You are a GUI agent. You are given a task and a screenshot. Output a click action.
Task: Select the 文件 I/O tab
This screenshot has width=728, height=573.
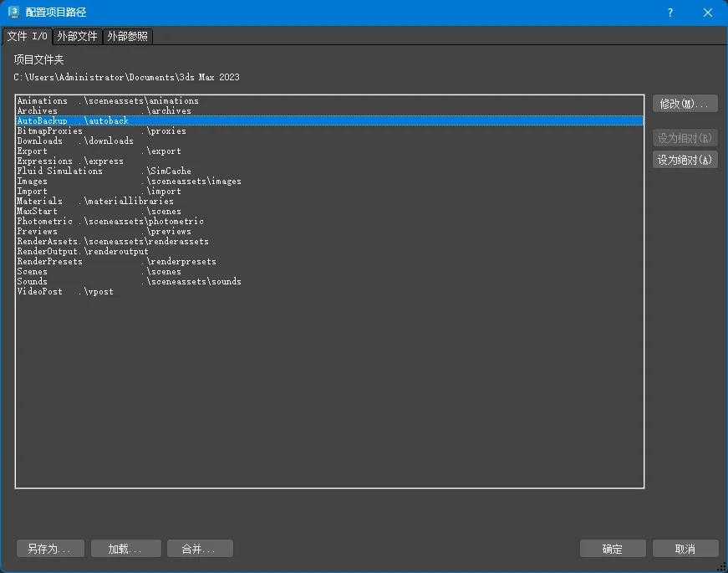tap(28, 37)
